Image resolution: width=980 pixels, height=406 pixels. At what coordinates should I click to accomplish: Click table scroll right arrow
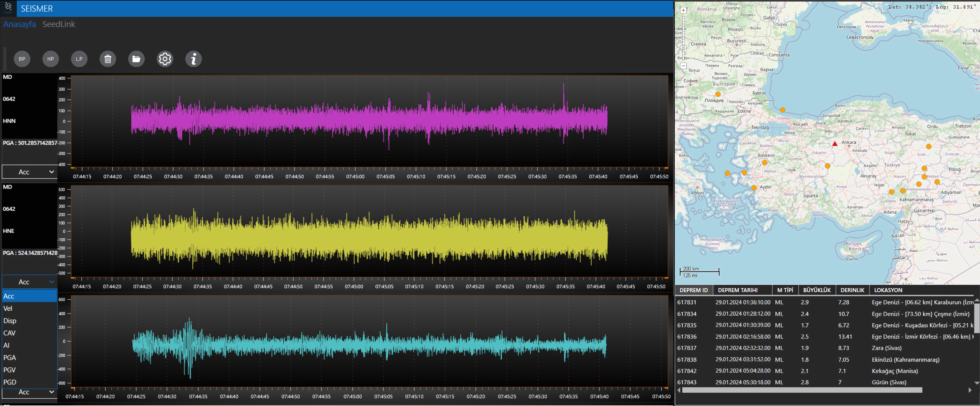point(970,390)
